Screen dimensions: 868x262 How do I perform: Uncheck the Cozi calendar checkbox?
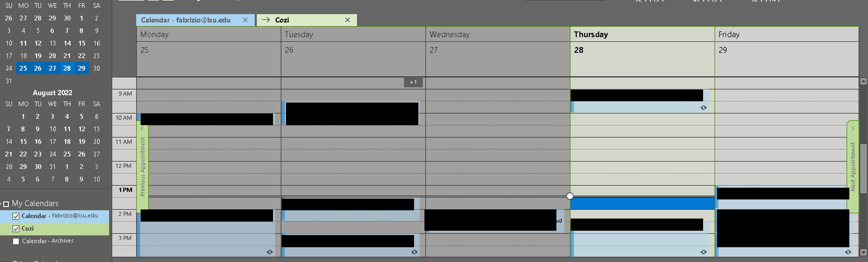click(x=16, y=229)
